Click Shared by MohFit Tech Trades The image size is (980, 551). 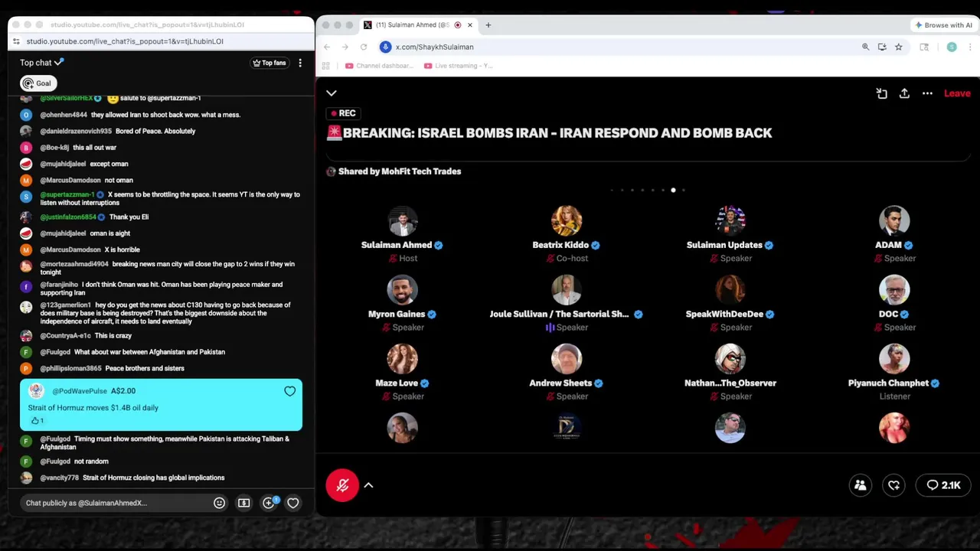pos(394,171)
